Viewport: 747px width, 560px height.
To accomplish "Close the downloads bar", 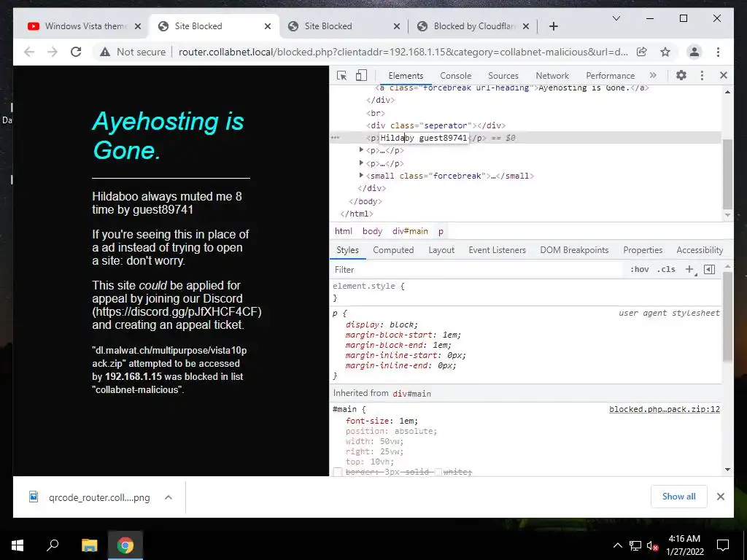I will 720,497.
